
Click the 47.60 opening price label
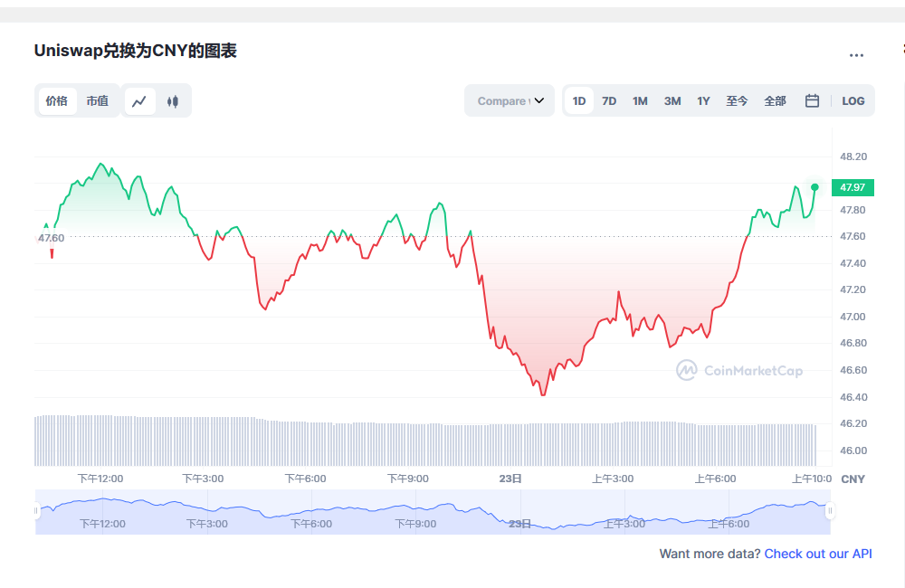coord(52,238)
